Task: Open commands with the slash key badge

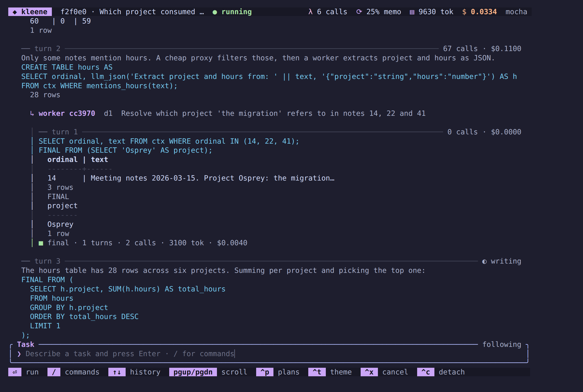Action: click(54, 372)
